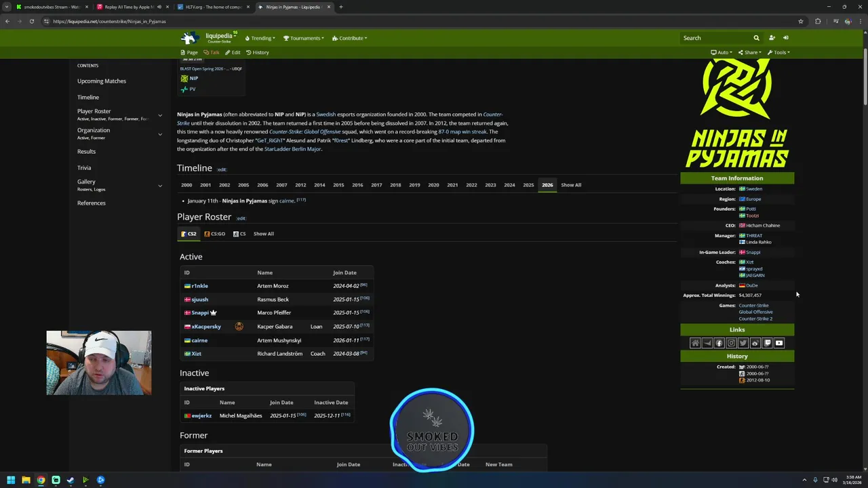Viewport: 868px width, 488px height.
Task: Open player Snappi's roster link
Action: click(200, 312)
